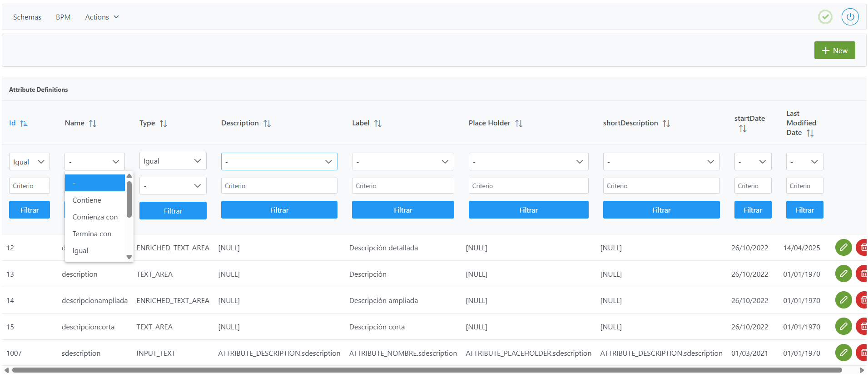Viewport: 868px width, 378px height.
Task: Delete row 13 using trash icon
Action: (x=862, y=274)
